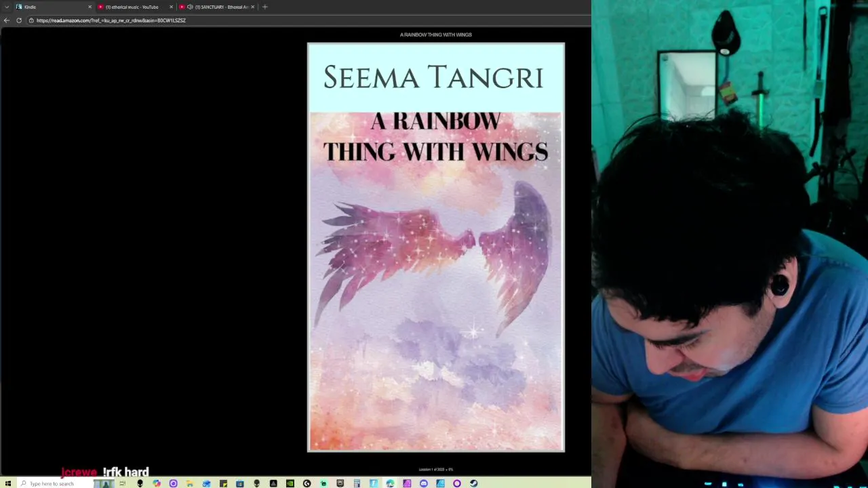Close the SANCTUARY tab
The image size is (868, 488).
[x=253, y=7]
